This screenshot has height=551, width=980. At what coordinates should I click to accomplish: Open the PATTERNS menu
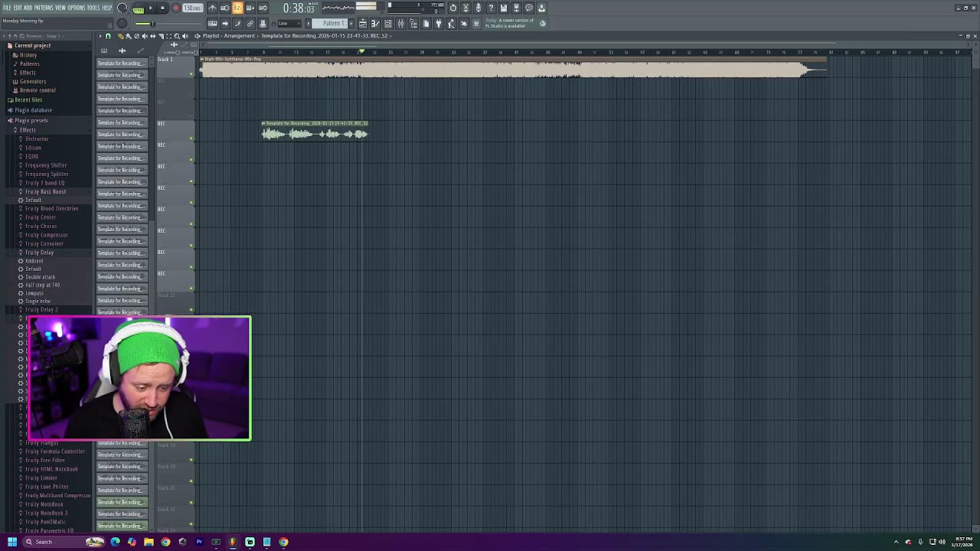[x=44, y=8]
